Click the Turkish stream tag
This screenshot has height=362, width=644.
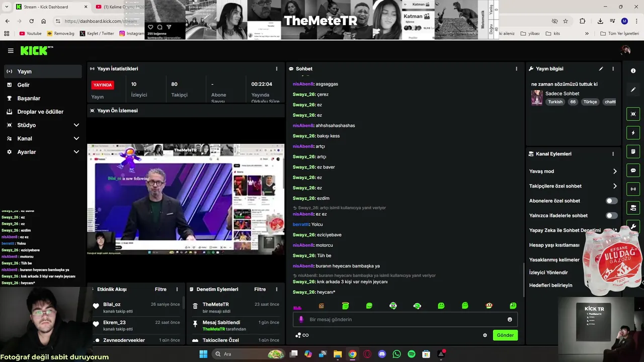coord(555,102)
